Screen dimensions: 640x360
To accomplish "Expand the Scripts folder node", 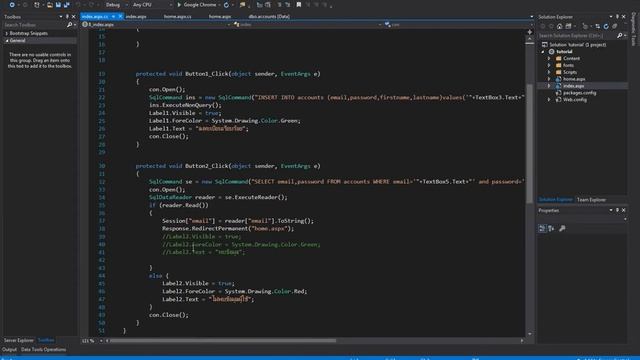I will tap(549, 72).
